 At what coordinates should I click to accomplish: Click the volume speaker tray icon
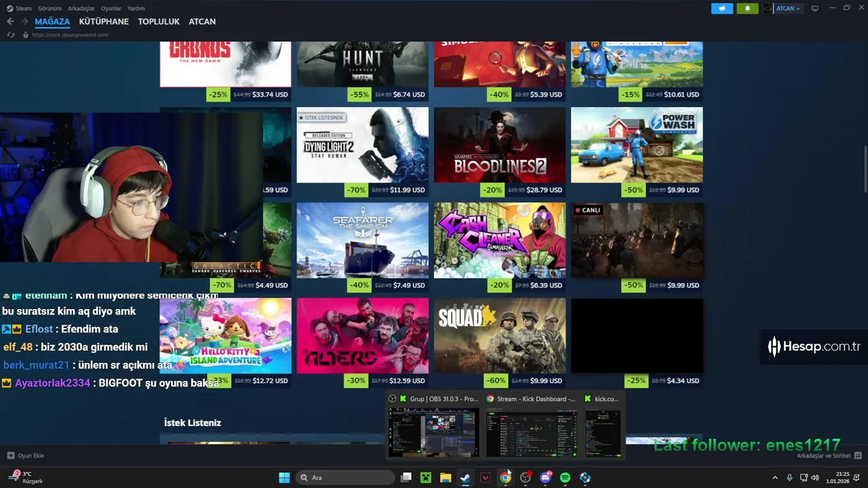pyautogui.click(x=816, y=477)
